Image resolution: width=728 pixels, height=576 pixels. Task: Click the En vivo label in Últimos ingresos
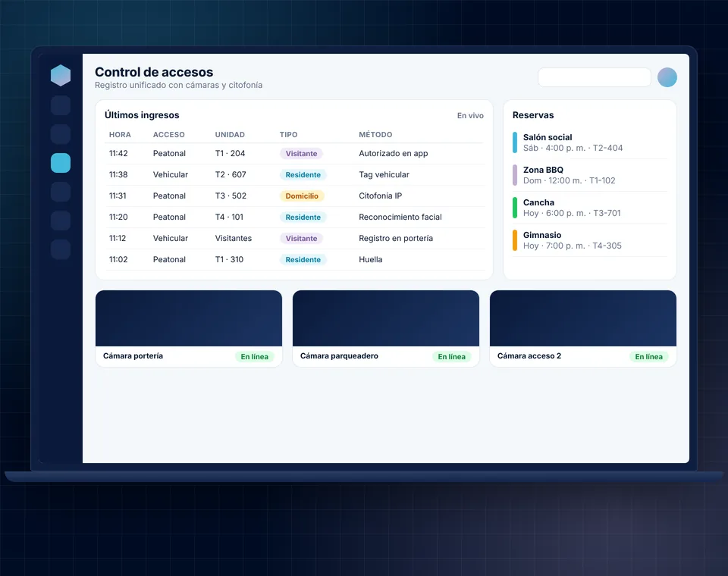[470, 115]
